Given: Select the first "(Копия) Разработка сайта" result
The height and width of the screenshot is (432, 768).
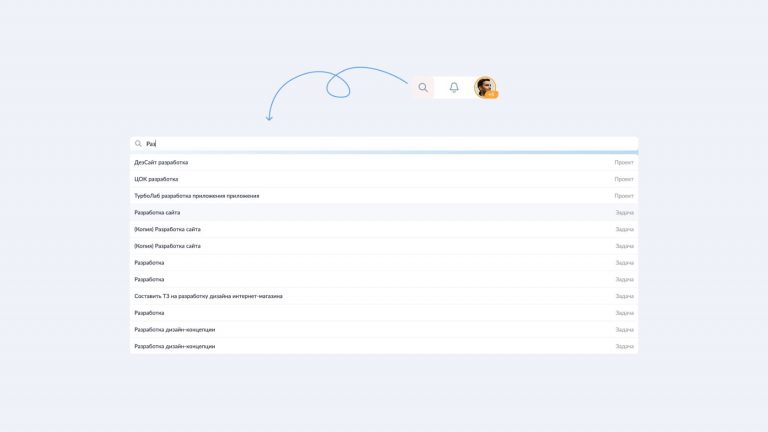Looking at the screenshot, I should click(384, 229).
